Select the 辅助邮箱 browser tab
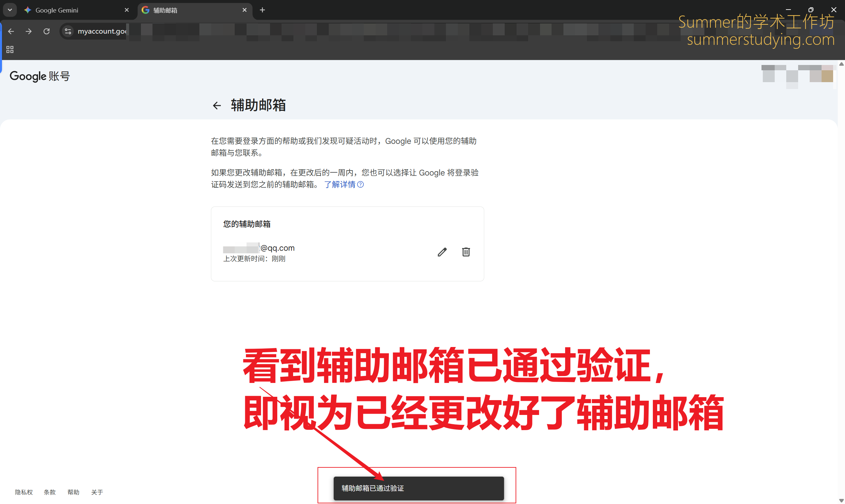Screen dimensions: 845x504 (190, 10)
